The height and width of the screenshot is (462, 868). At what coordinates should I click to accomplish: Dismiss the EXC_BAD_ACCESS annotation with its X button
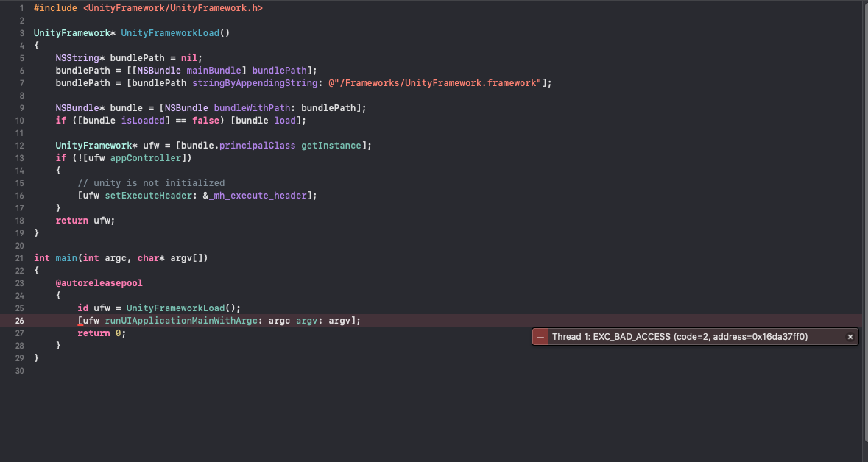click(x=850, y=337)
